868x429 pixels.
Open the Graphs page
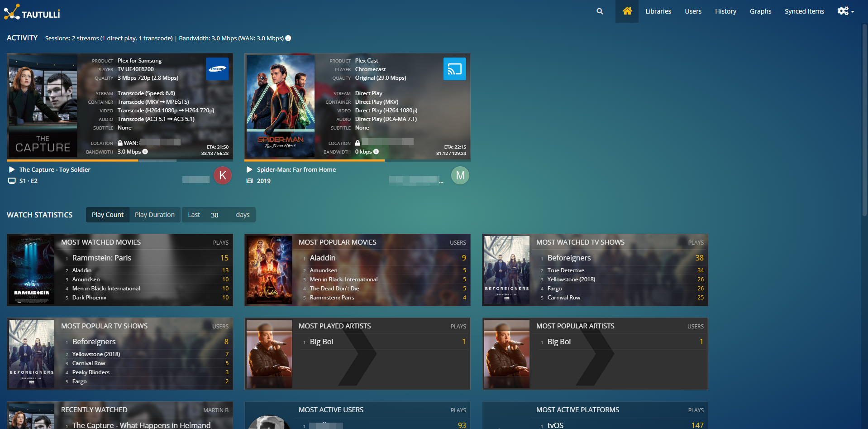[x=760, y=11]
